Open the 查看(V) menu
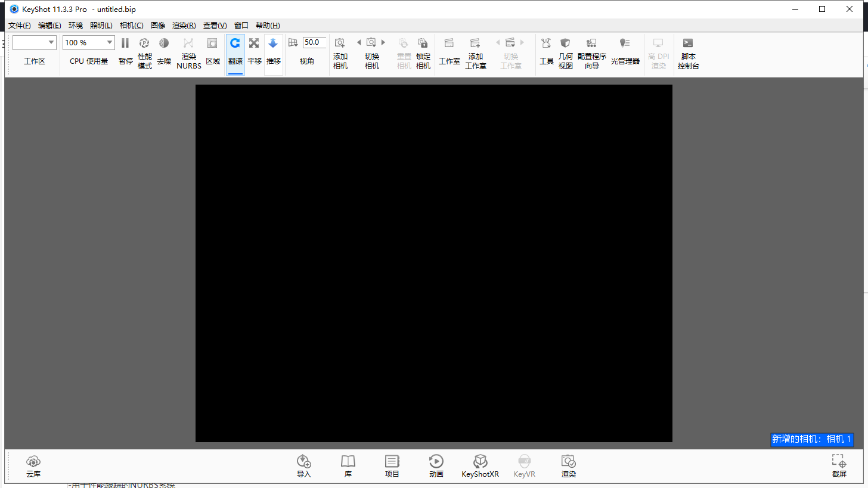The image size is (868, 488). pos(215,26)
